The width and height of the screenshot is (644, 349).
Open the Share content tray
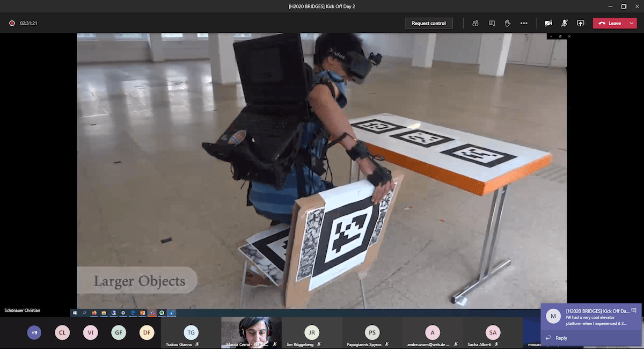click(580, 23)
